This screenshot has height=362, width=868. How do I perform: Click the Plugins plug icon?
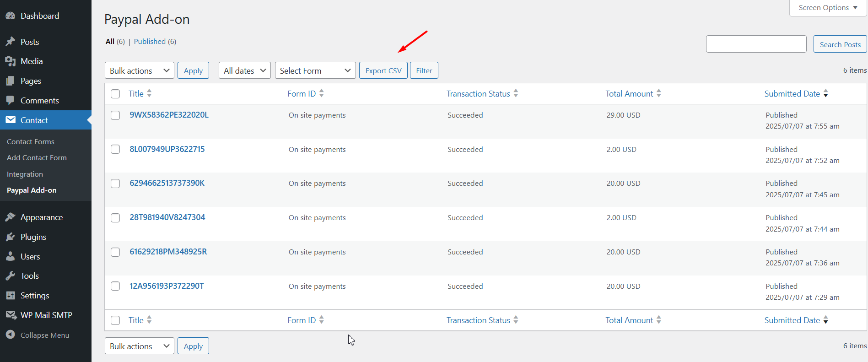click(x=11, y=237)
